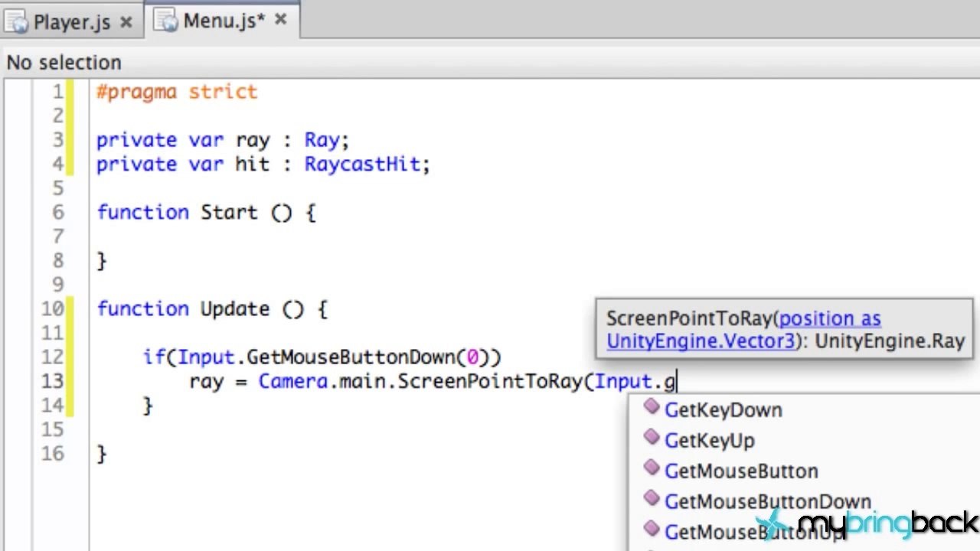This screenshot has height=551, width=980.
Task: Open the 'No selection' navigation dropdown
Action: click(64, 62)
